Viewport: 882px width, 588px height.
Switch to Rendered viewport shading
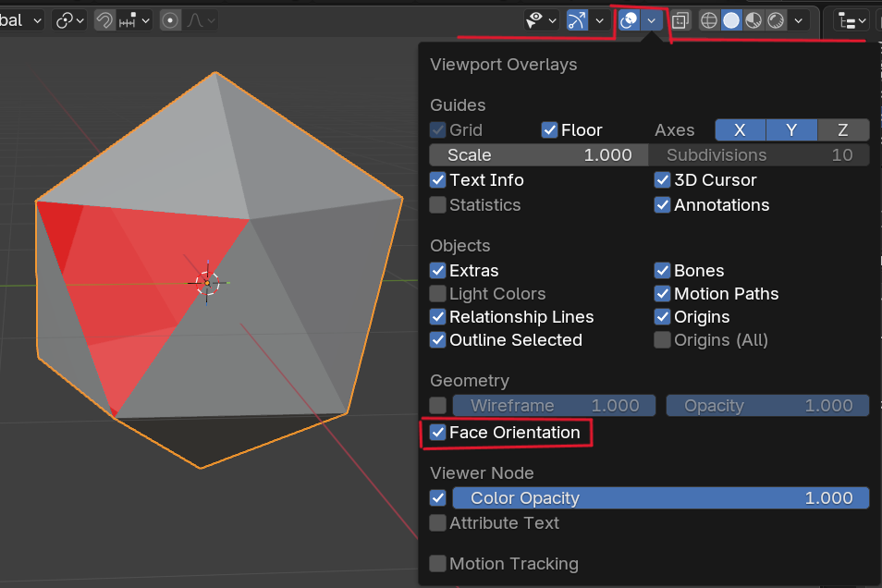pyautogui.click(x=776, y=20)
